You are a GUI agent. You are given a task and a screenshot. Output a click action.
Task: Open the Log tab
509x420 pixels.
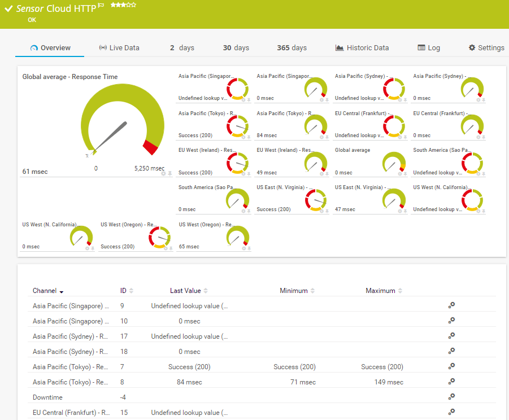pos(428,48)
